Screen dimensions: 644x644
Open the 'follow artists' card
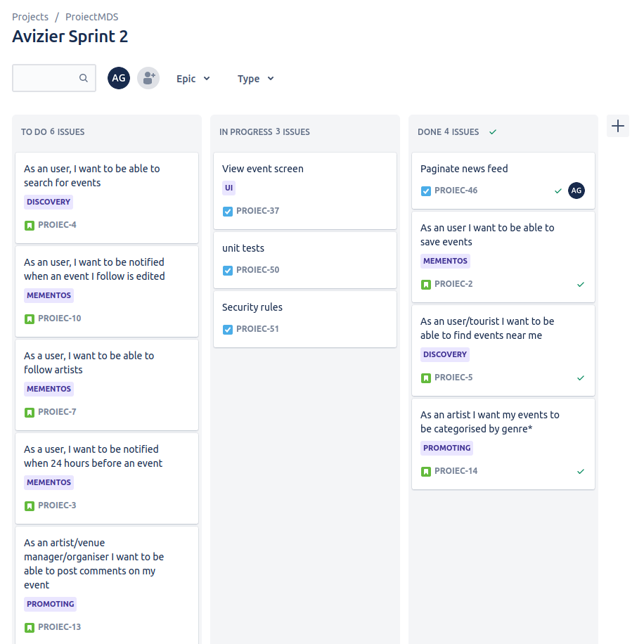click(x=107, y=385)
